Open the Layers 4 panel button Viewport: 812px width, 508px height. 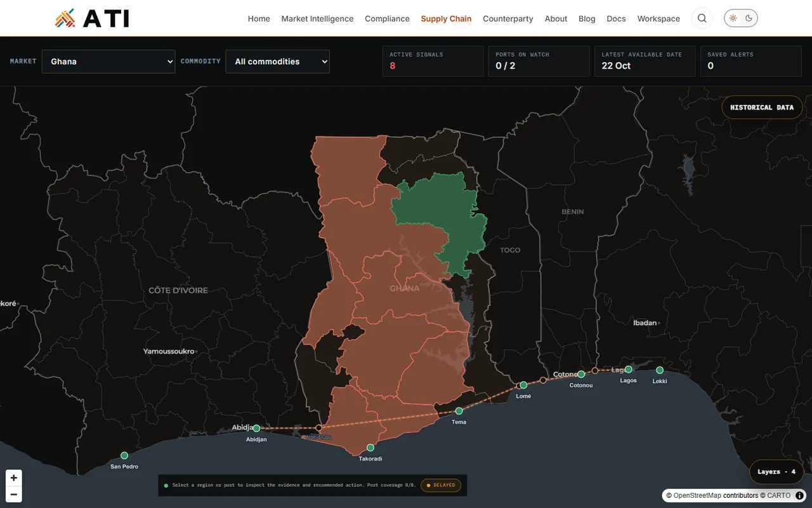tap(776, 472)
